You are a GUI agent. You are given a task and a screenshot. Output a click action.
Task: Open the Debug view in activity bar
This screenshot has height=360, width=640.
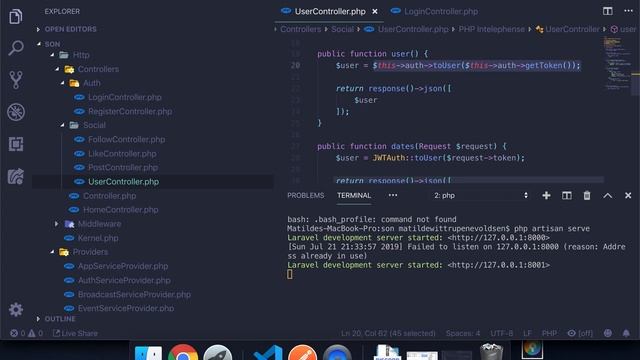pyautogui.click(x=16, y=112)
